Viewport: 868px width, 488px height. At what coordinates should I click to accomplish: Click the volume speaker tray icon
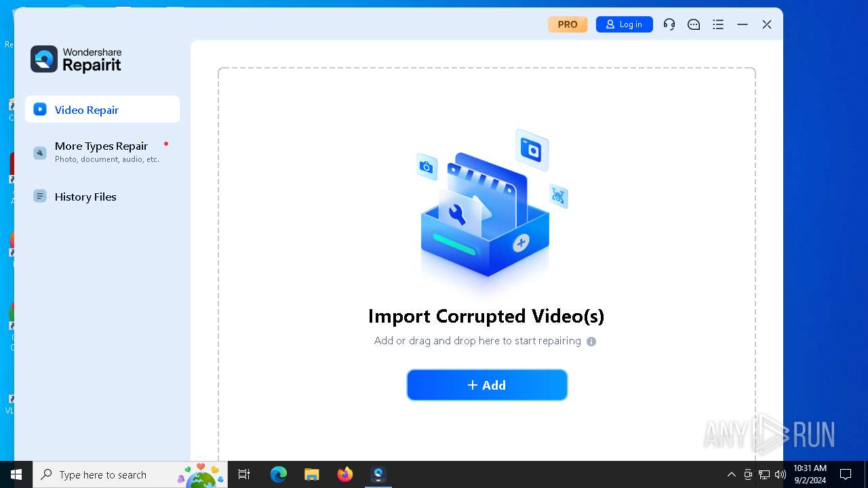[x=781, y=474]
